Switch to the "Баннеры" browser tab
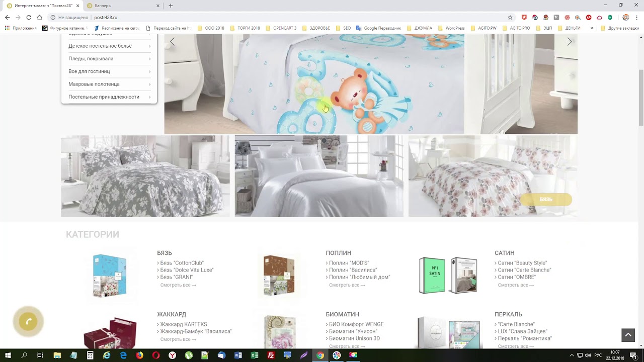644x362 pixels. (x=122, y=6)
